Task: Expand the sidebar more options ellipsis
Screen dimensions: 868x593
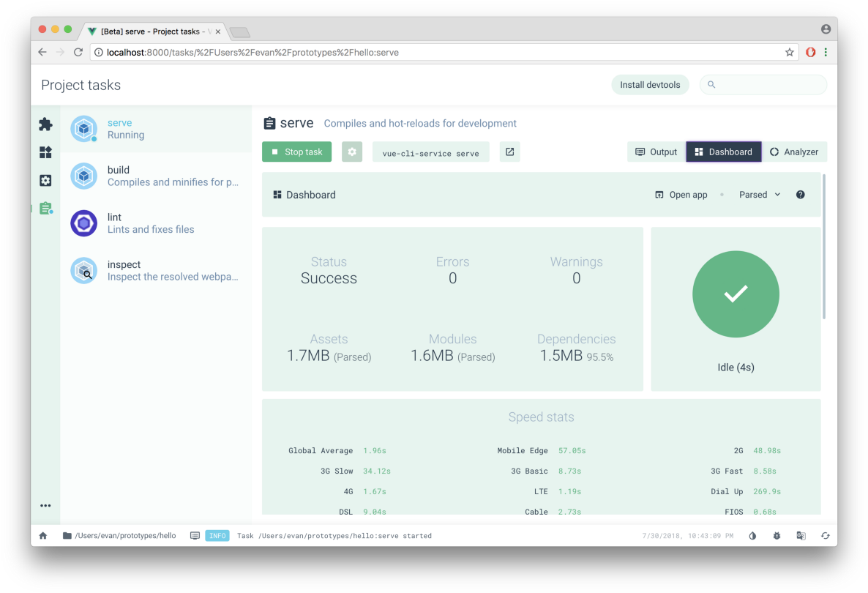Action: [x=45, y=505]
